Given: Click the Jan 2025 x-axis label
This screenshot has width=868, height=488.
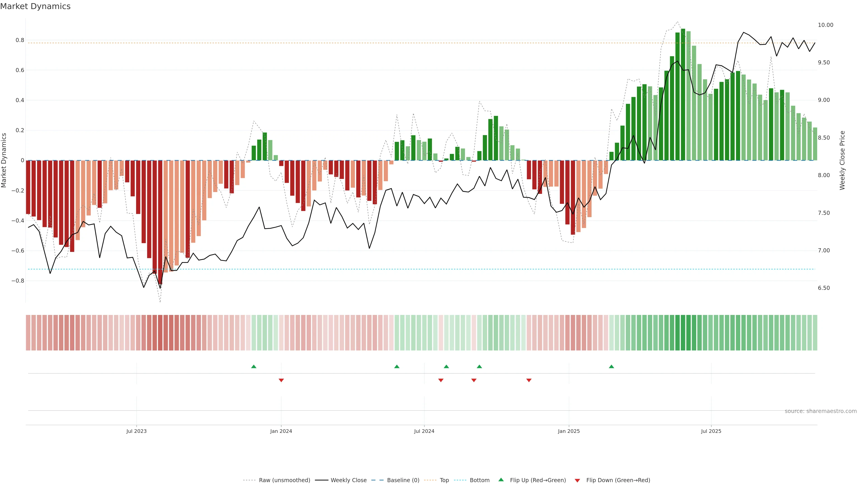Looking at the screenshot, I should [569, 431].
